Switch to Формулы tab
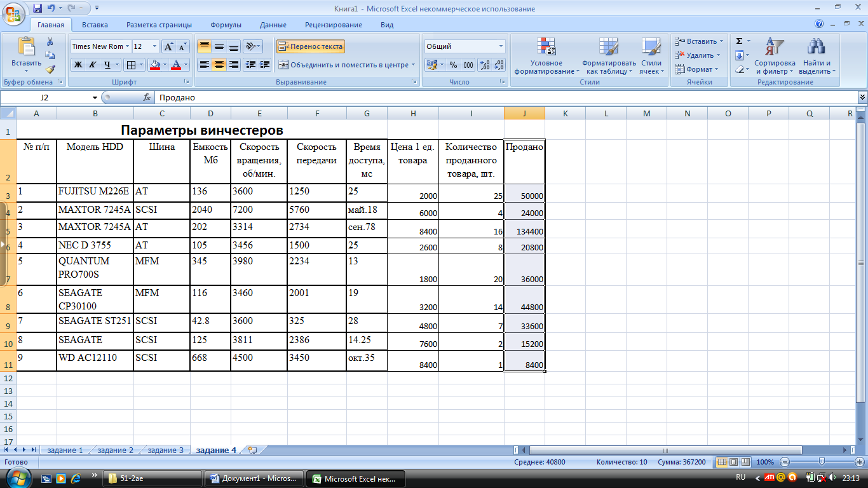 click(226, 25)
